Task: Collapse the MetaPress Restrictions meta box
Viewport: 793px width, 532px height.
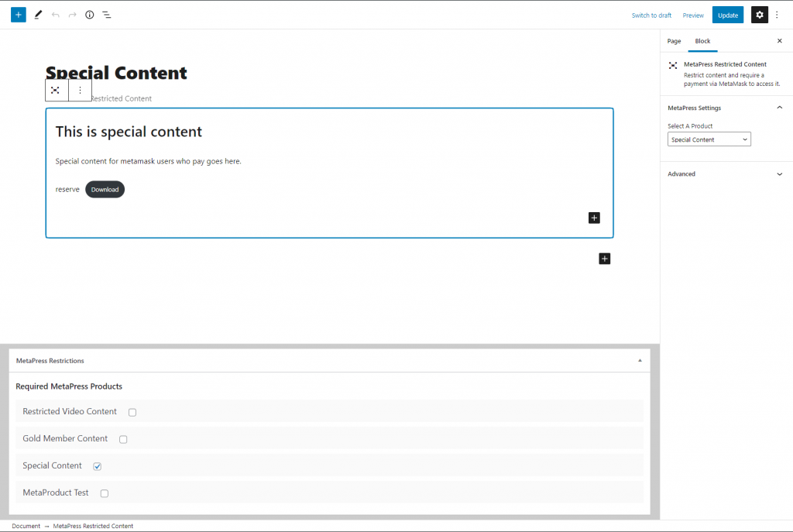Action: [x=640, y=360]
